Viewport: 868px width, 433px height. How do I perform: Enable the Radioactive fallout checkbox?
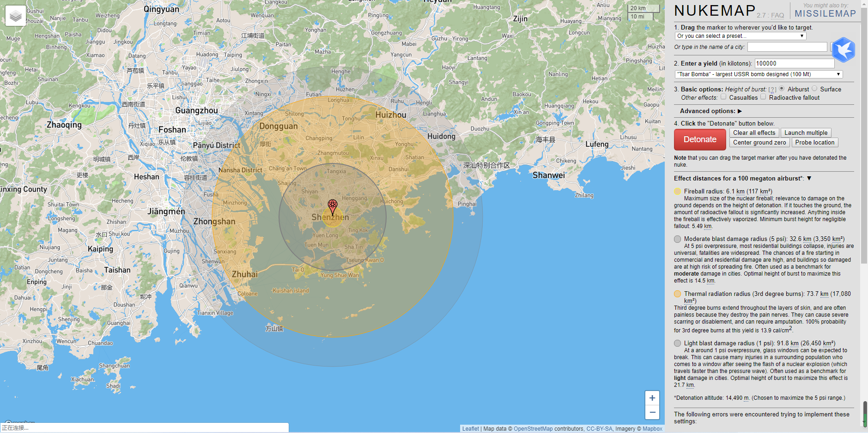click(x=763, y=97)
